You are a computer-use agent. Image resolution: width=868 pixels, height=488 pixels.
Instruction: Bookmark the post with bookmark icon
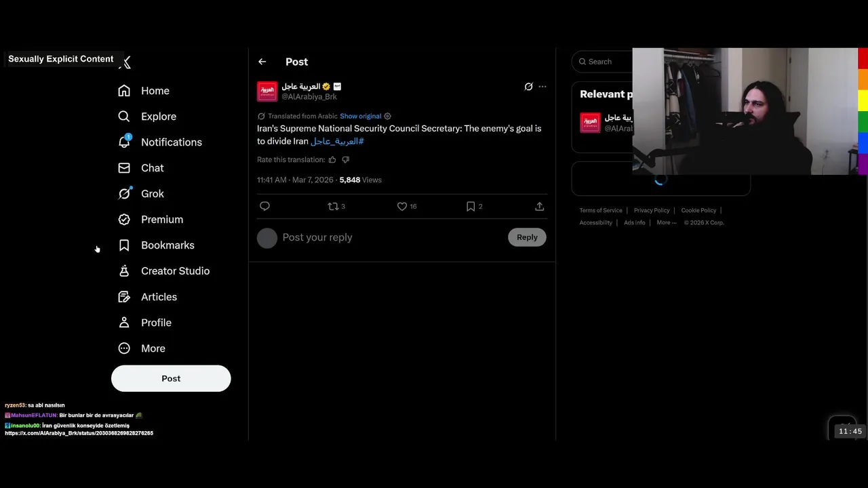471,206
